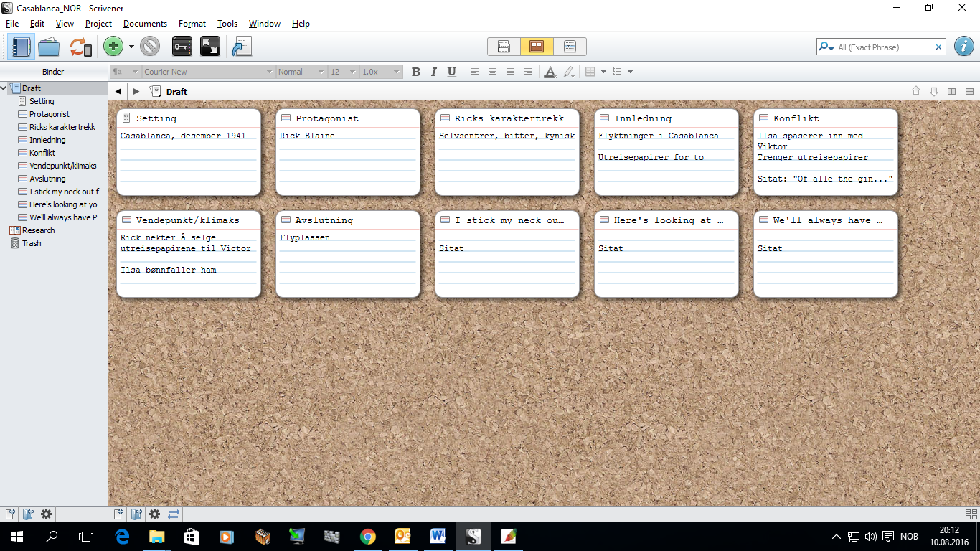The width and height of the screenshot is (980, 551).
Task: Open the blue info button on the right
Action: tap(963, 47)
